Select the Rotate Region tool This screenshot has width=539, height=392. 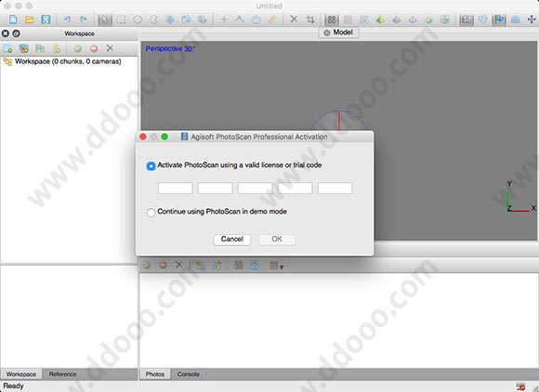pyautogui.click(x=186, y=20)
